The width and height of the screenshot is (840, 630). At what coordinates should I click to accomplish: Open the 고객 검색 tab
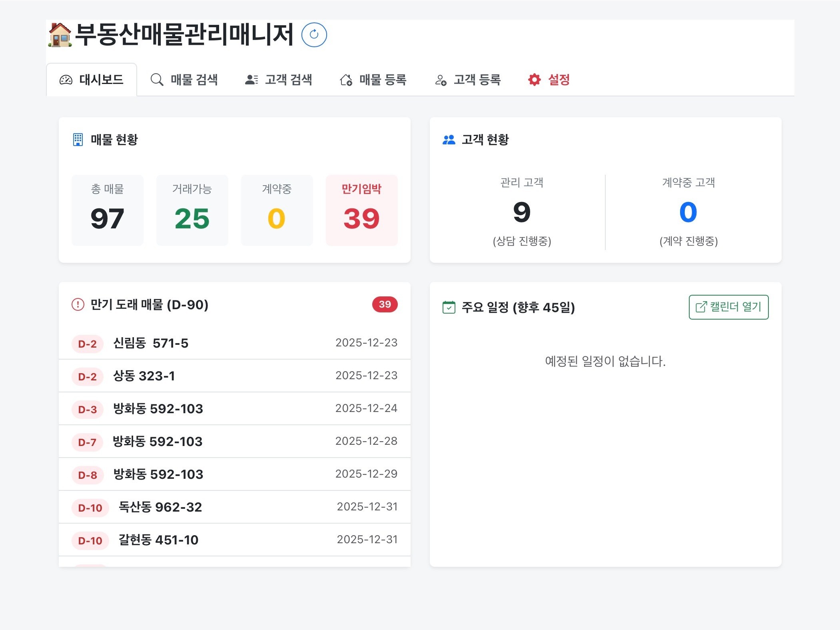pos(279,79)
